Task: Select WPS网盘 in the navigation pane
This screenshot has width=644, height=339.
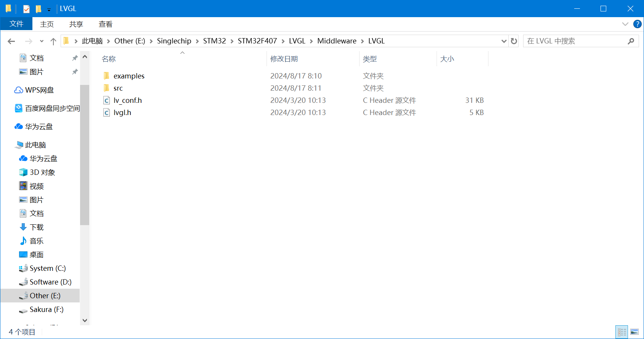Action: (x=39, y=90)
